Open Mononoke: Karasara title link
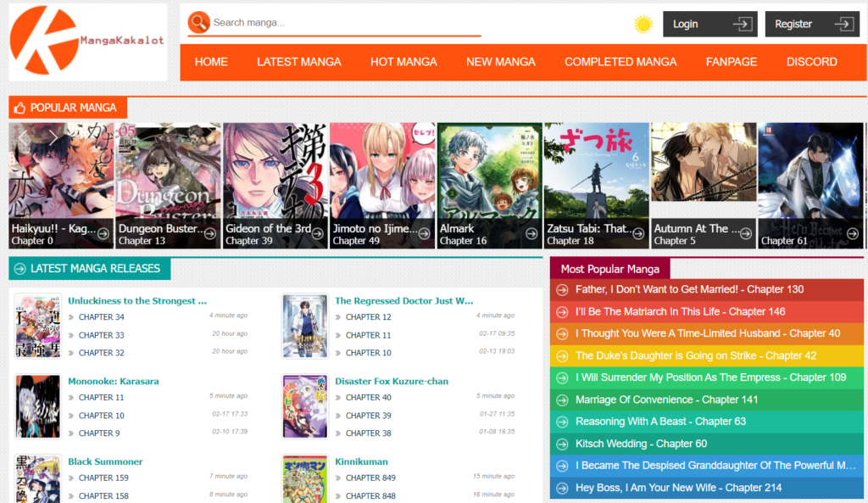 (114, 381)
